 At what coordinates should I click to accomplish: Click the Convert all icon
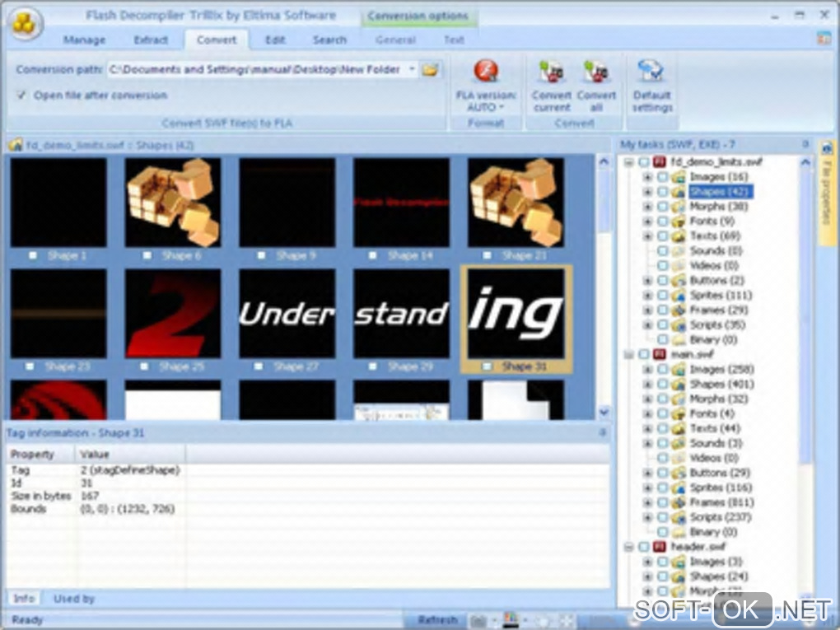595,72
